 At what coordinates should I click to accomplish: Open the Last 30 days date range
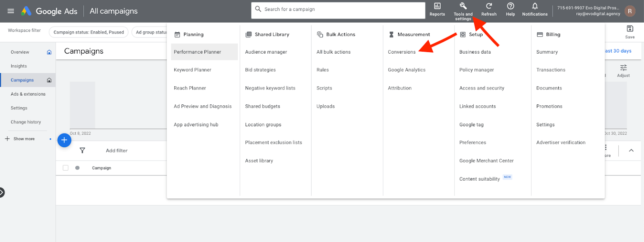618,51
